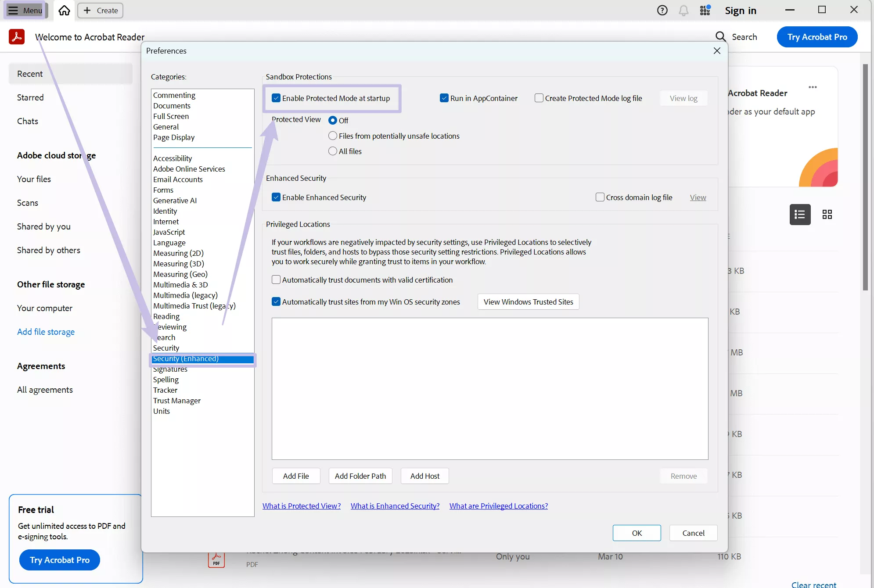Open the hamburger Menu dropdown
Screen dimensions: 874x588
(25, 10)
